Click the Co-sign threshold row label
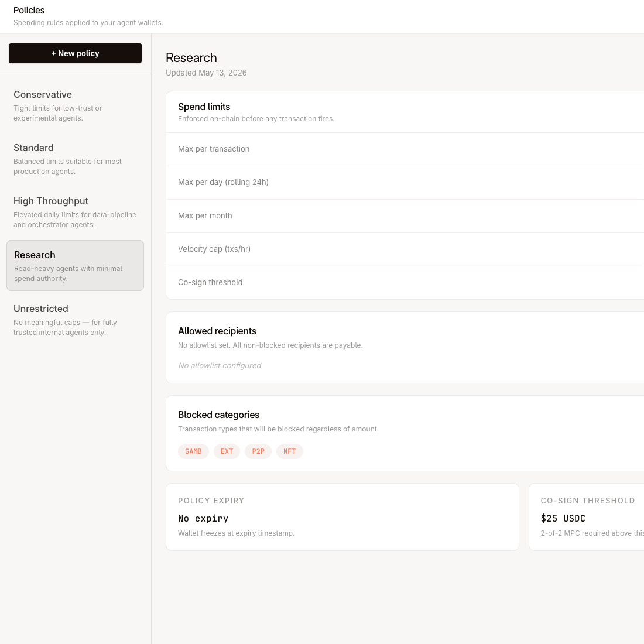 pos(210,283)
